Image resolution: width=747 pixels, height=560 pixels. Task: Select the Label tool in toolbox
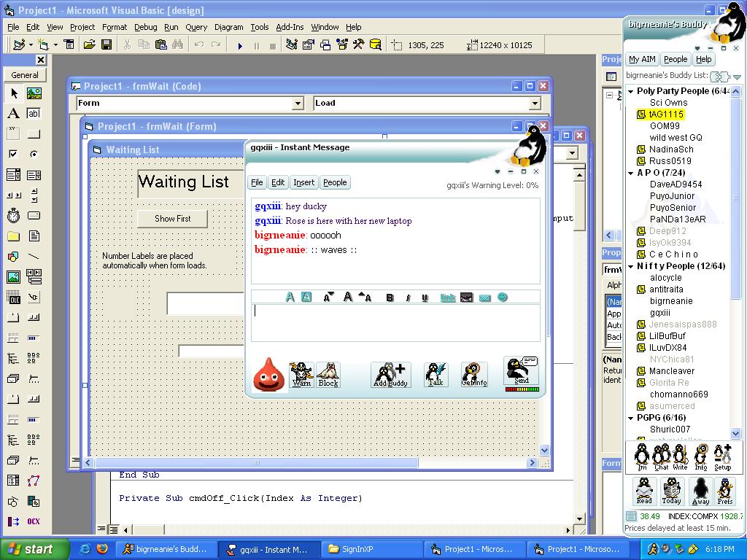13,113
